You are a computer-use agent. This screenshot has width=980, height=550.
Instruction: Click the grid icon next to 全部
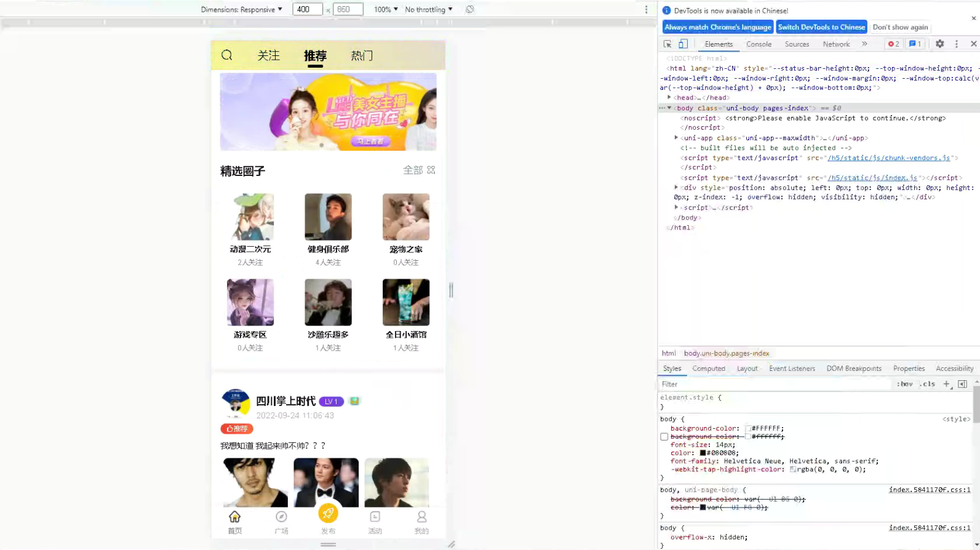coord(431,170)
